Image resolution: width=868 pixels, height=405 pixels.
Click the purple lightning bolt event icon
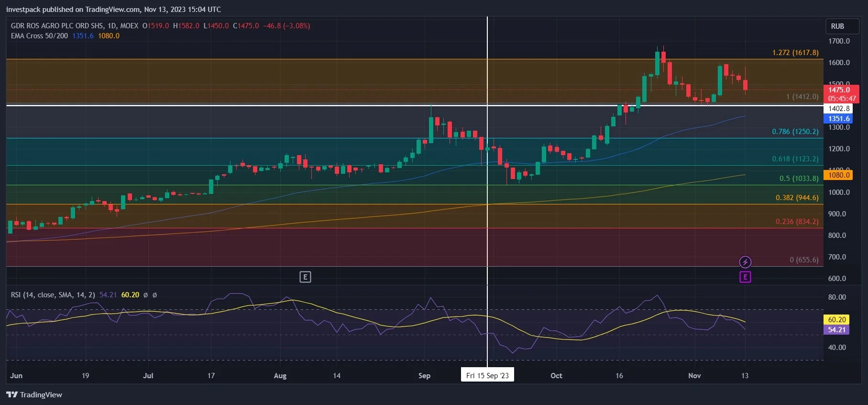(x=745, y=262)
